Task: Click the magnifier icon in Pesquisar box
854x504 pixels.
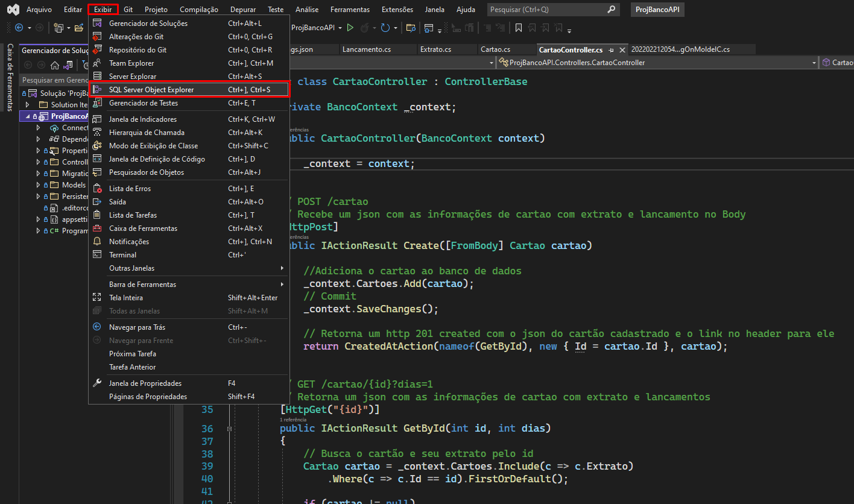Action: pyautogui.click(x=611, y=10)
